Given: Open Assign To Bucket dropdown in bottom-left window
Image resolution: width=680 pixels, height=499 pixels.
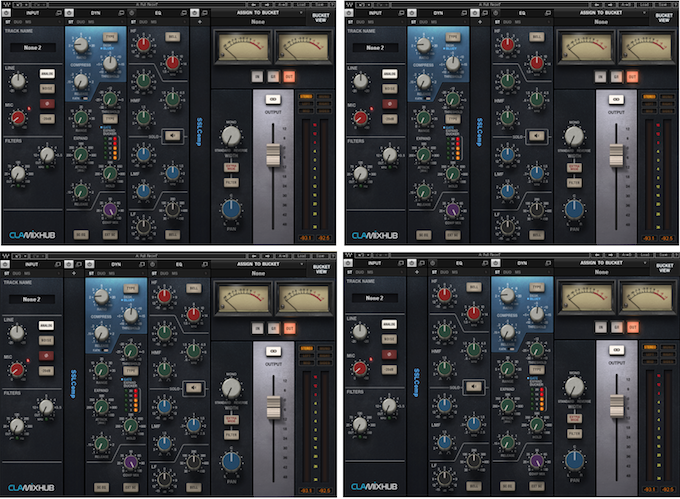Looking at the screenshot, I should click(x=259, y=264).
